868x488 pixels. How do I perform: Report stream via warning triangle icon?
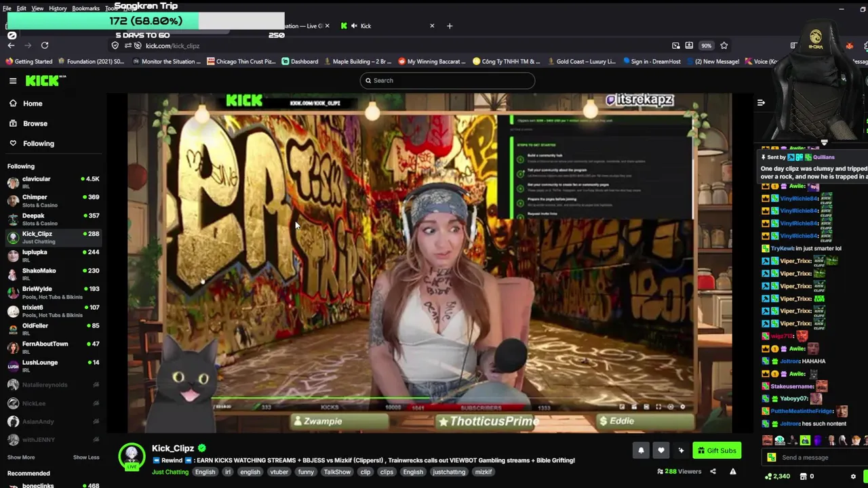coord(733,472)
